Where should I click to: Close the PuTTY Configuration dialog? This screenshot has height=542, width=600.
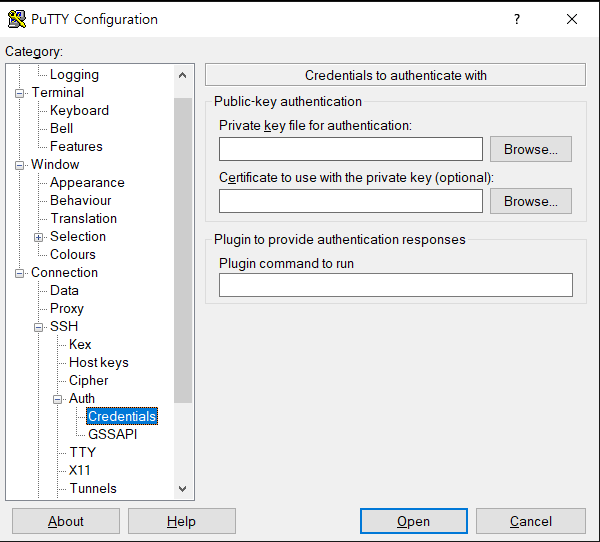572,19
